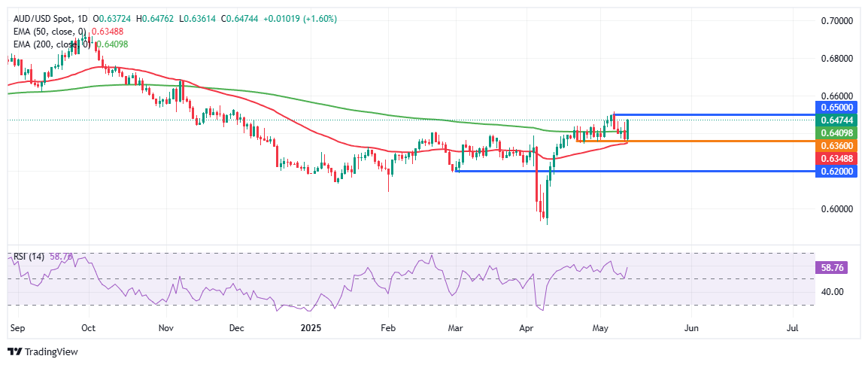This screenshot has height=365, width=868.
Task: Click the Apr marker on time axis
Action: pos(527,328)
